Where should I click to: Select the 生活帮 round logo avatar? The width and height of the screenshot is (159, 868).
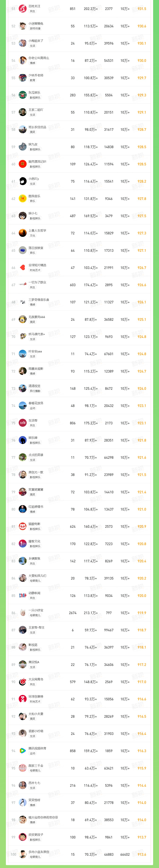23,423
